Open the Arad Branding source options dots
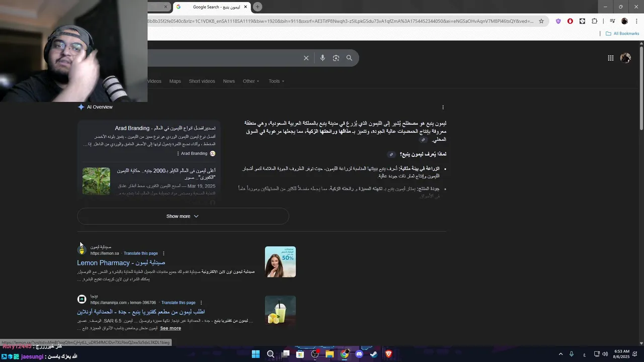The height and width of the screenshot is (362, 644). 178,153
